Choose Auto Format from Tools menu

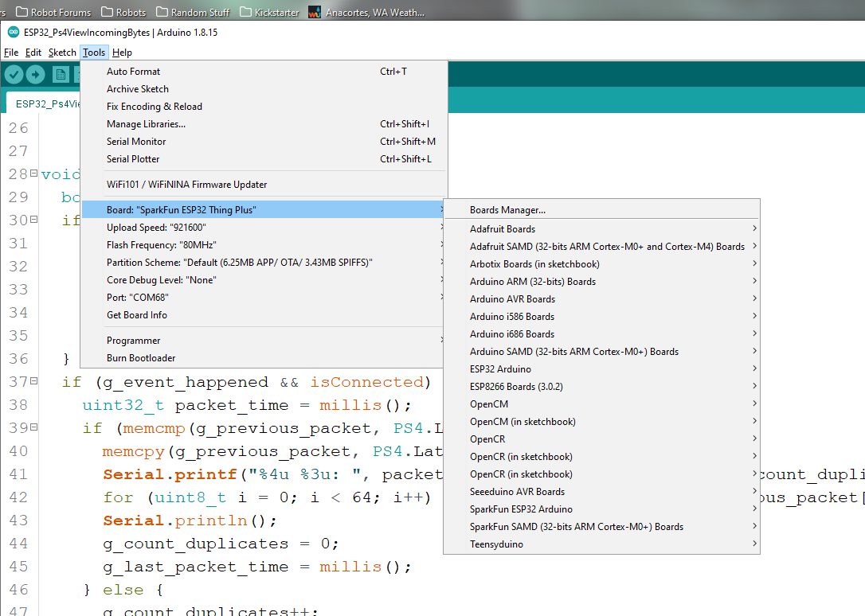tap(264, 72)
